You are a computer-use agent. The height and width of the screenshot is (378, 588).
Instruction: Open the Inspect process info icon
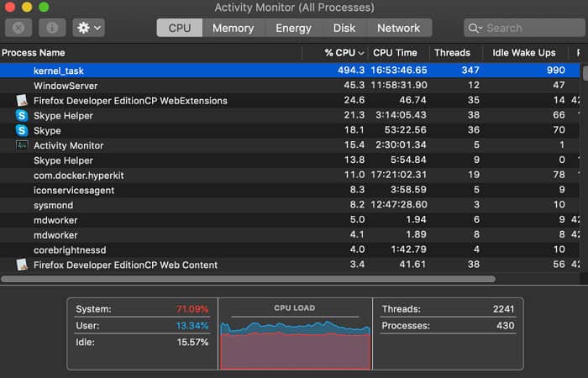tap(52, 28)
